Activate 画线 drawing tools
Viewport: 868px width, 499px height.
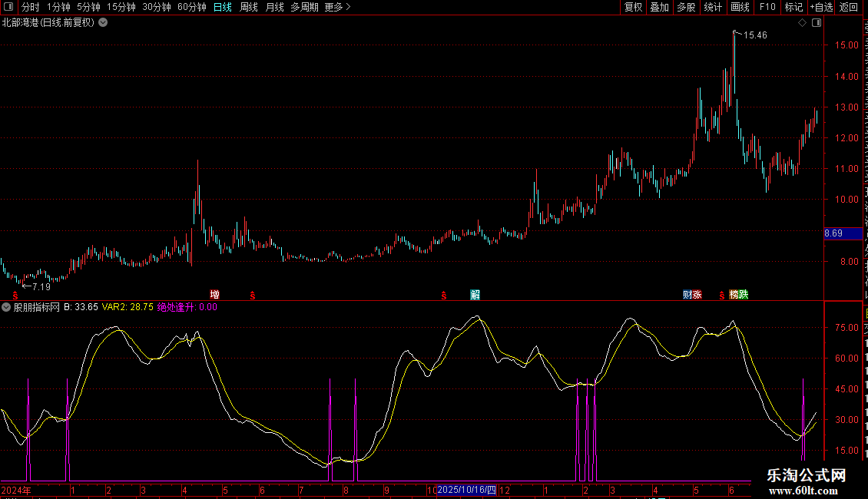point(740,7)
